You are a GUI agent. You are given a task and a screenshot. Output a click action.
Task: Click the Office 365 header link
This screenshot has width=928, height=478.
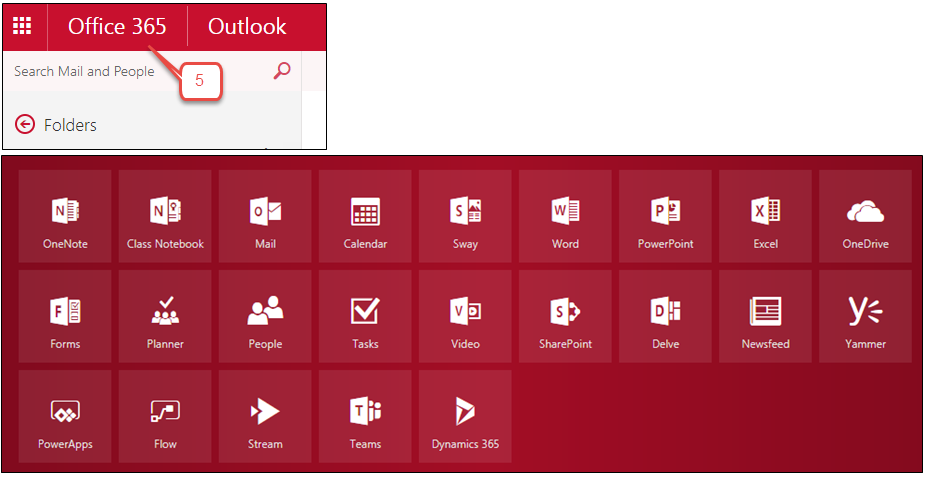point(117,27)
